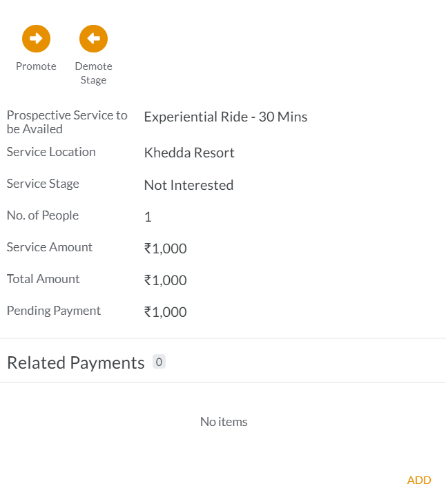Click the No. of People value
Viewport: 446px width, 504px height.
[x=148, y=217]
